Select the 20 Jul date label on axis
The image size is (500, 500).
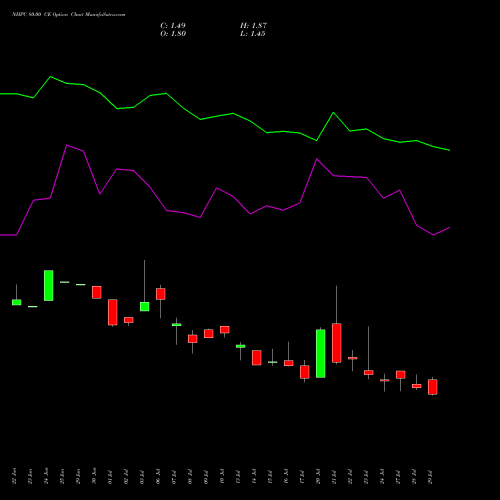318,476
